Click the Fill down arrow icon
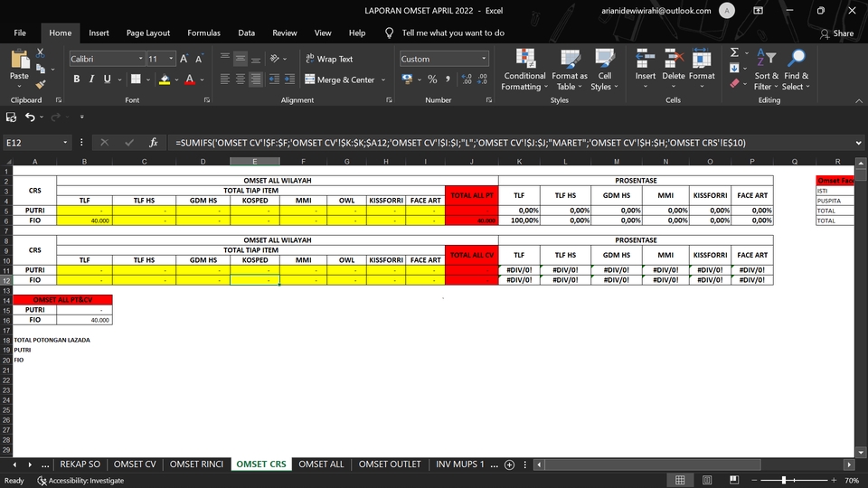 pos(734,68)
